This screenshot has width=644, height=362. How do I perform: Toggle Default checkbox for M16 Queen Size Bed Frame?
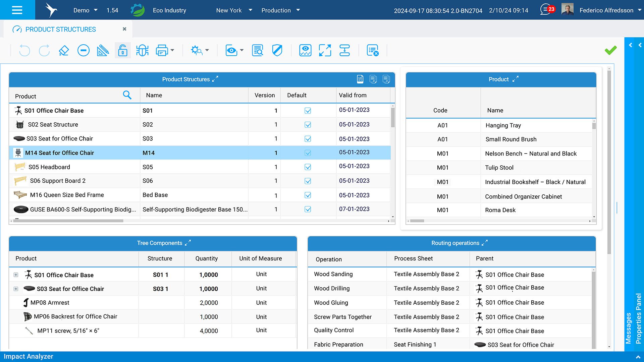(x=308, y=195)
